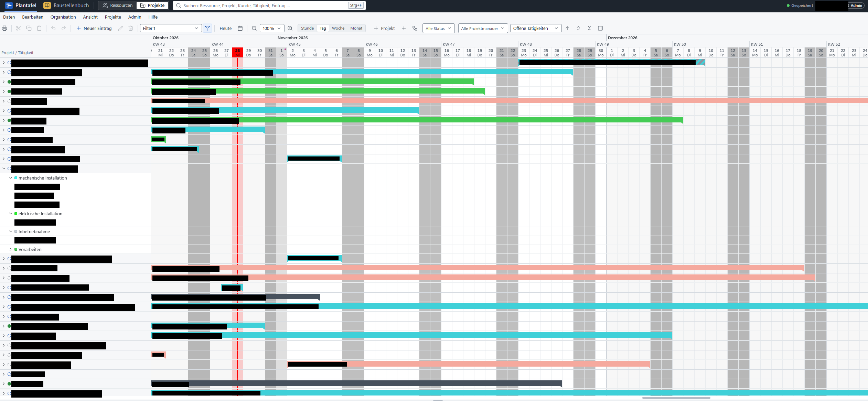
Task: Switch timeline scale to Woche
Action: click(x=338, y=28)
